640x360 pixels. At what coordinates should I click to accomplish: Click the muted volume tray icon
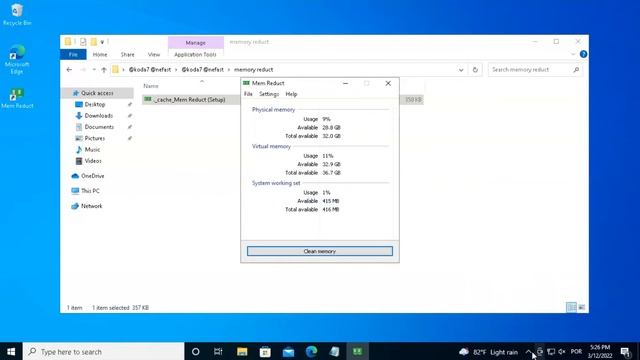(562, 352)
